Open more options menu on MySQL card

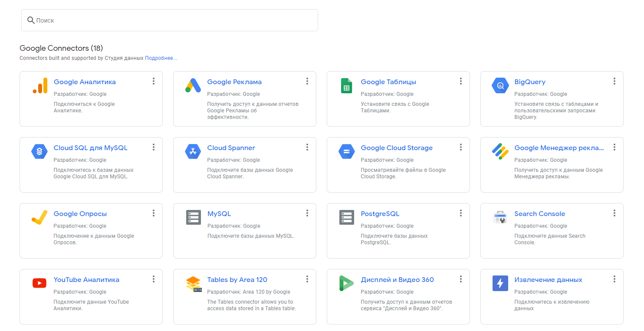point(307,213)
